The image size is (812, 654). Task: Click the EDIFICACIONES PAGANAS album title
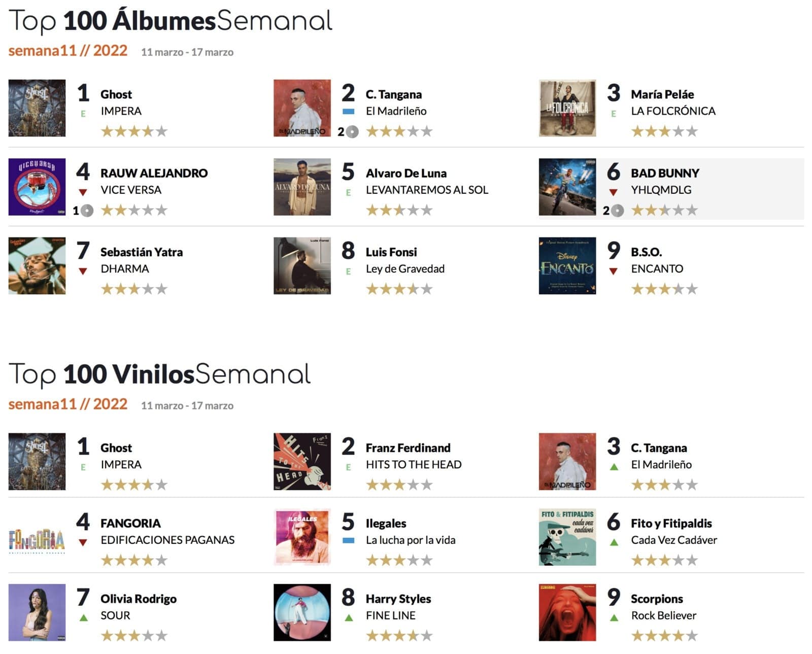click(x=167, y=540)
